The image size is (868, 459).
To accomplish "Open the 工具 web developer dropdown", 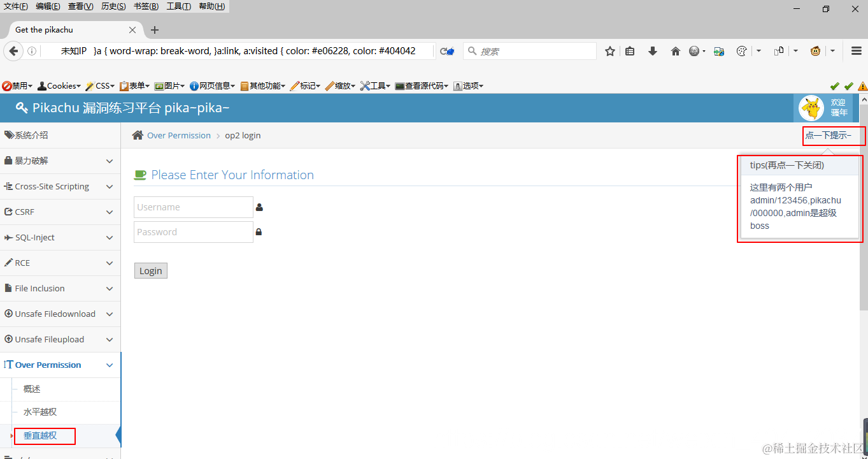I will pos(375,85).
